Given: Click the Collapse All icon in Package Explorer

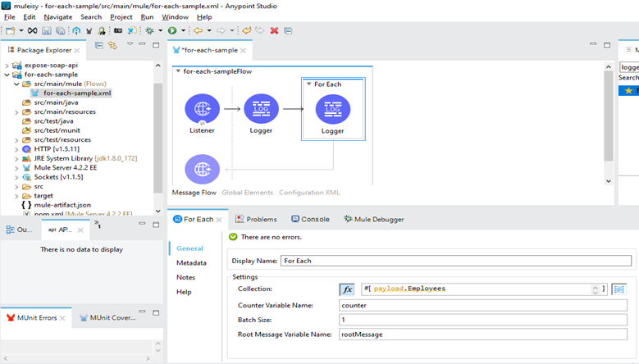Looking at the screenshot, I should (100, 46).
